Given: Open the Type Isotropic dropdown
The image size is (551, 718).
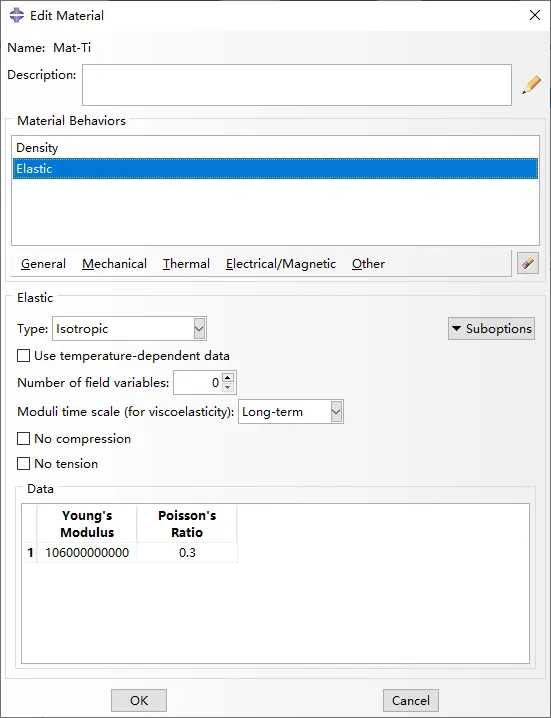Looking at the screenshot, I should pos(129,329).
